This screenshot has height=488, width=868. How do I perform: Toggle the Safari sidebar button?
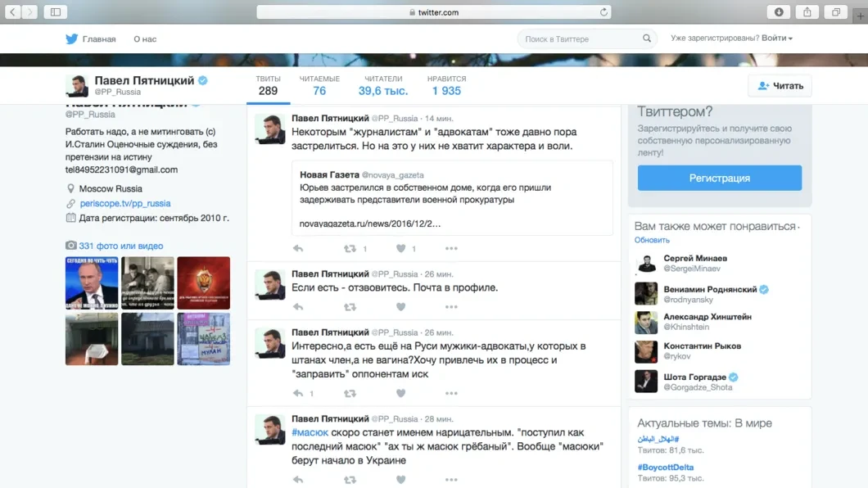[x=56, y=12]
